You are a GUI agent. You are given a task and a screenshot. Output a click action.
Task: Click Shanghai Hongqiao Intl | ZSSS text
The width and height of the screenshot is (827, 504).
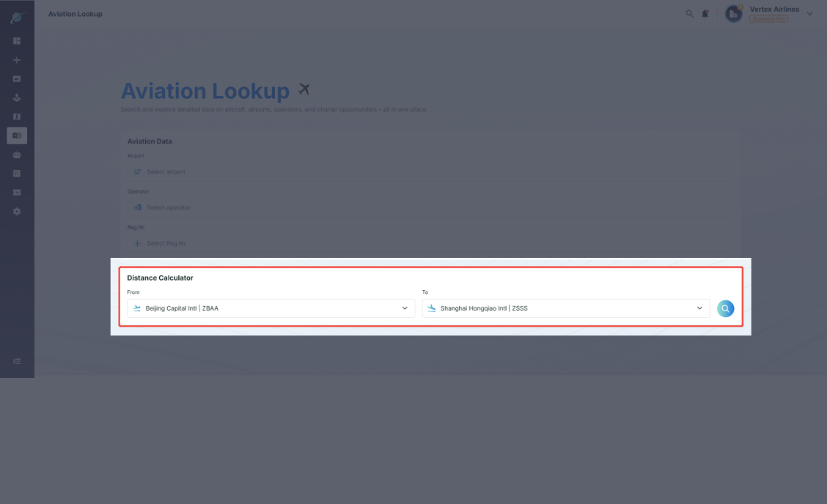click(484, 308)
